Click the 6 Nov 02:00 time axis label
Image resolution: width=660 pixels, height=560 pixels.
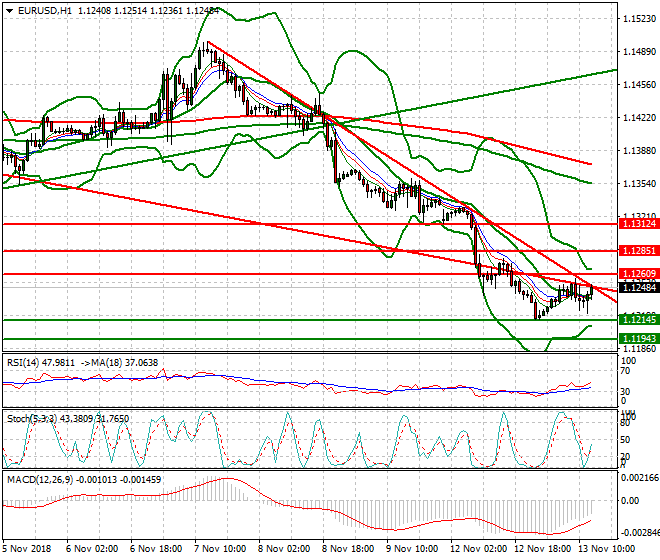coord(92,549)
